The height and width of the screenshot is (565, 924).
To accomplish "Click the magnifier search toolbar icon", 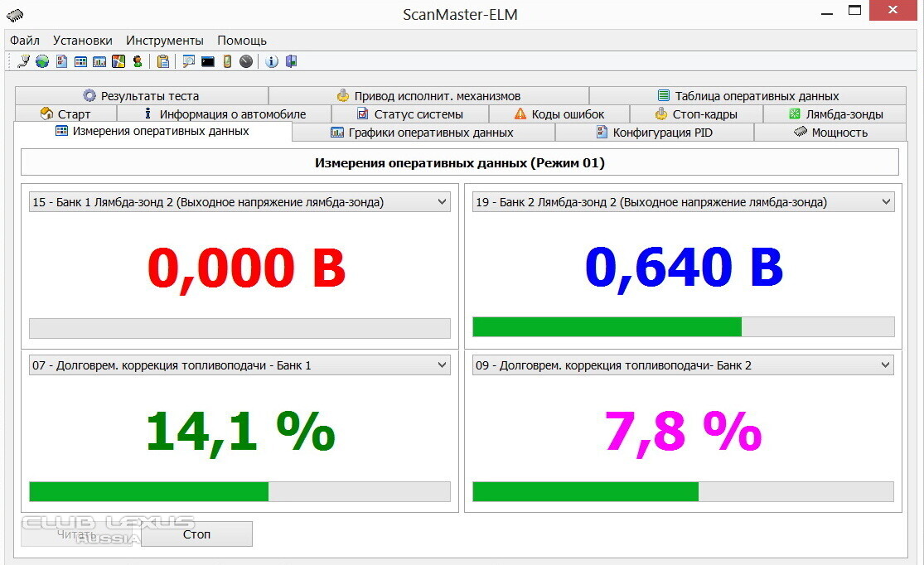I will [189, 61].
